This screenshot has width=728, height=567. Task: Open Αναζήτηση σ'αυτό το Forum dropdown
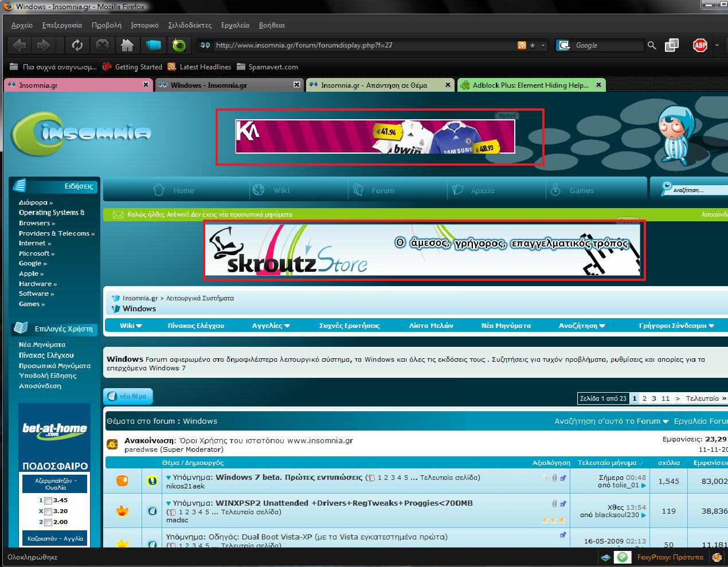point(612,421)
